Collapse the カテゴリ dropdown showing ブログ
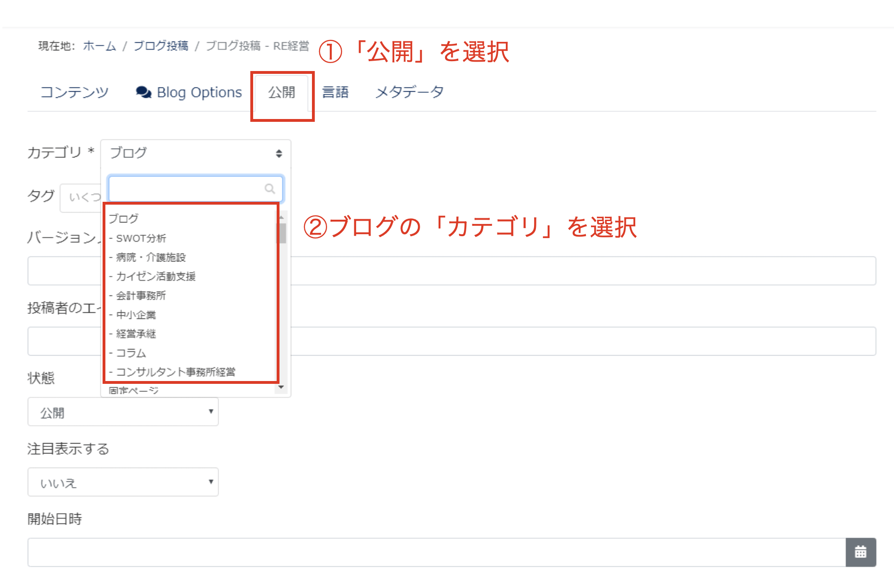The height and width of the screenshot is (588, 894). 195,153
